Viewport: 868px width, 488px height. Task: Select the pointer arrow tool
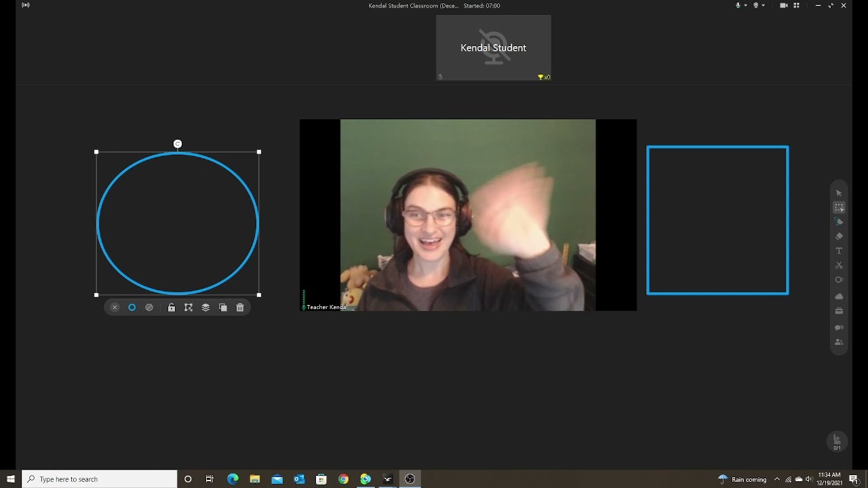(x=839, y=193)
